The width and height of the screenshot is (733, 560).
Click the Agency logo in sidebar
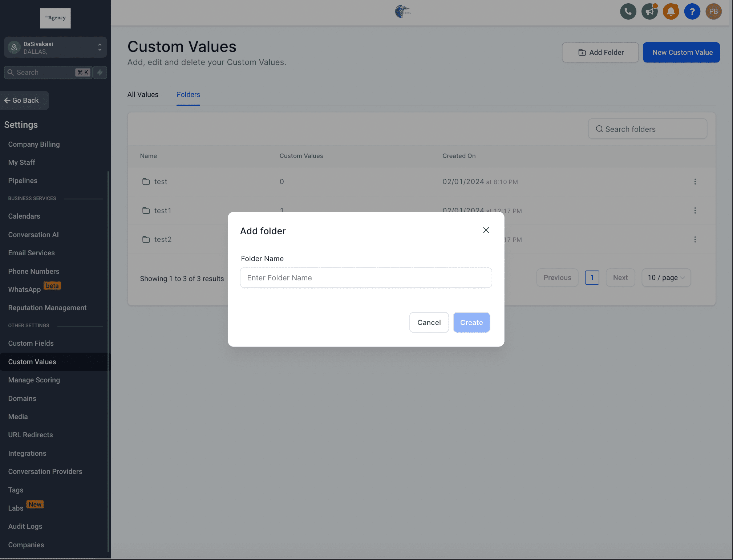tap(55, 18)
